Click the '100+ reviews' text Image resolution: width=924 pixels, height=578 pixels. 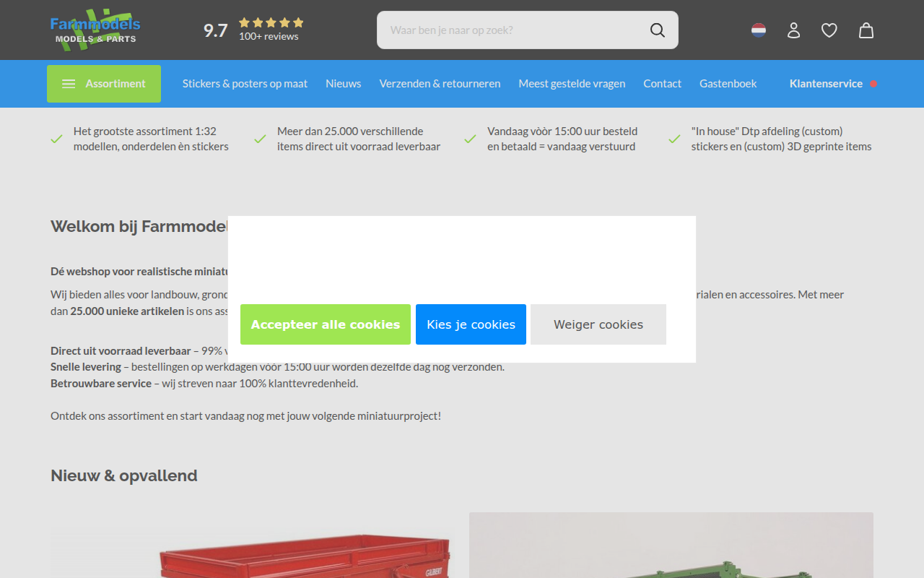pos(269,37)
